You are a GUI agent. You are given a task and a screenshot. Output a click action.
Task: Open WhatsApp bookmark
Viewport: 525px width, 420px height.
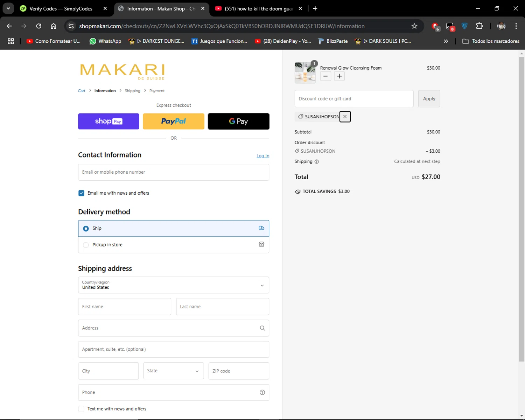pos(105,41)
